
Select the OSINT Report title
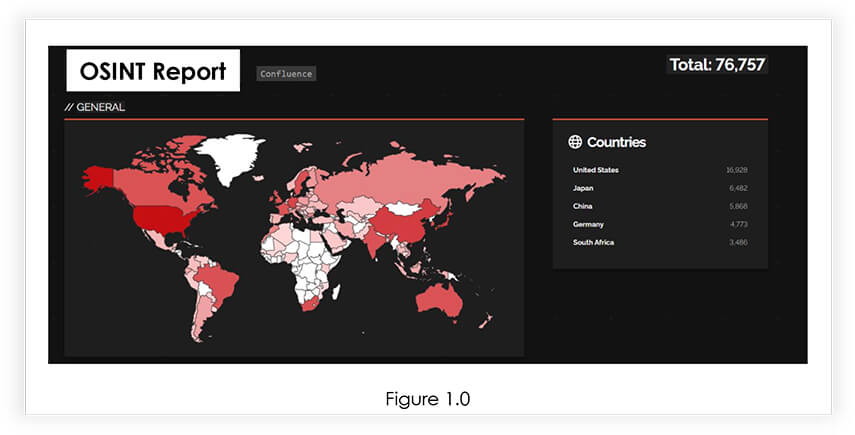[153, 72]
